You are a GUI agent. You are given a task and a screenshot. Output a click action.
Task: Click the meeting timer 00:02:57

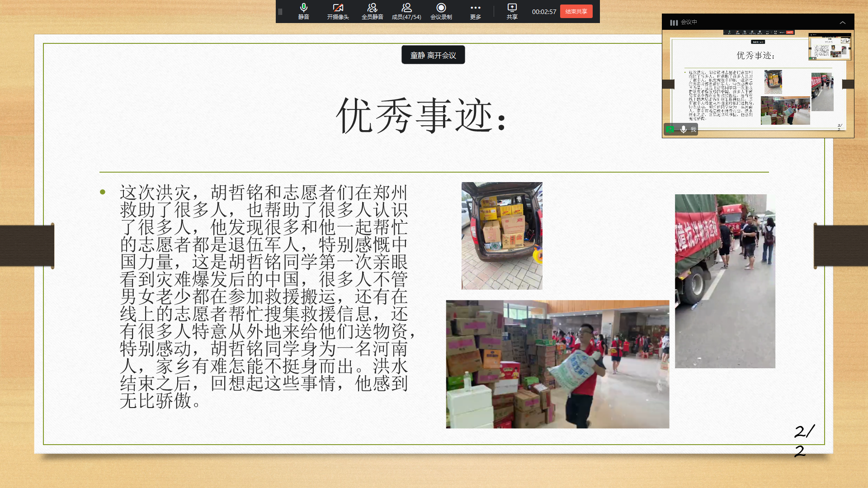pos(544,12)
